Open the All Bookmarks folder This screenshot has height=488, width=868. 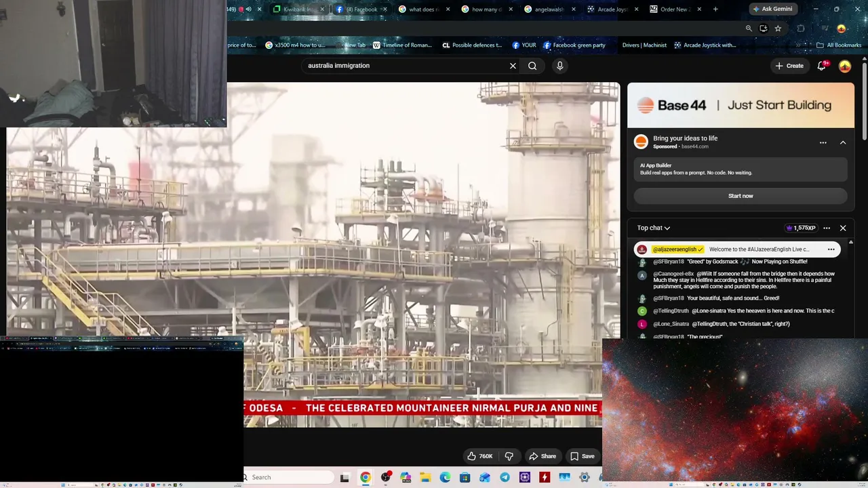coord(839,45)
